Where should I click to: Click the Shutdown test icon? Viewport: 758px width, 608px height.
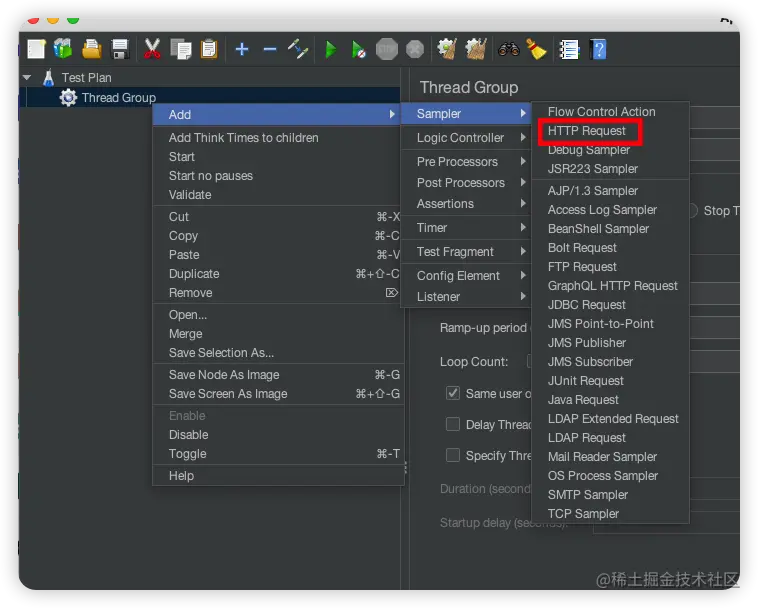point(415,49)
